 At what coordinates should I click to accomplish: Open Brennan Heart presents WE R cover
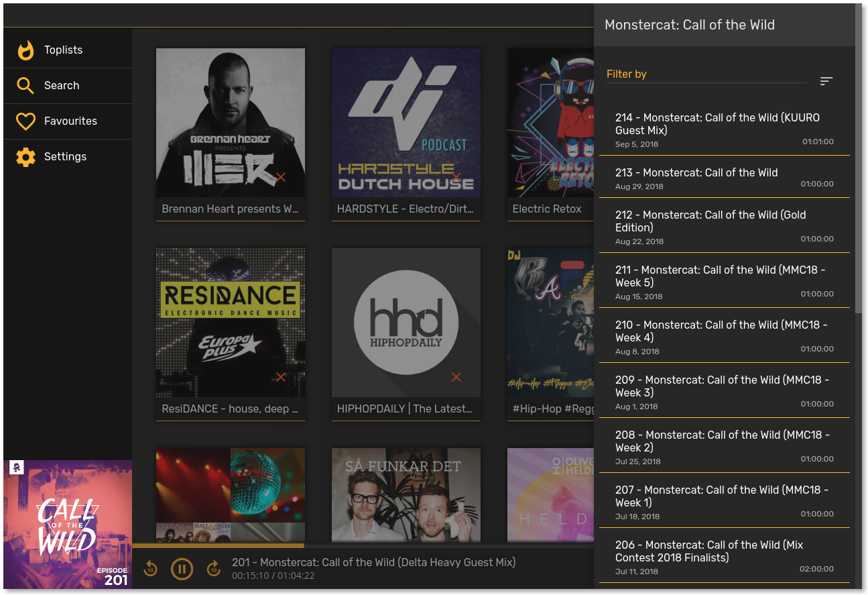pos(231,123)
